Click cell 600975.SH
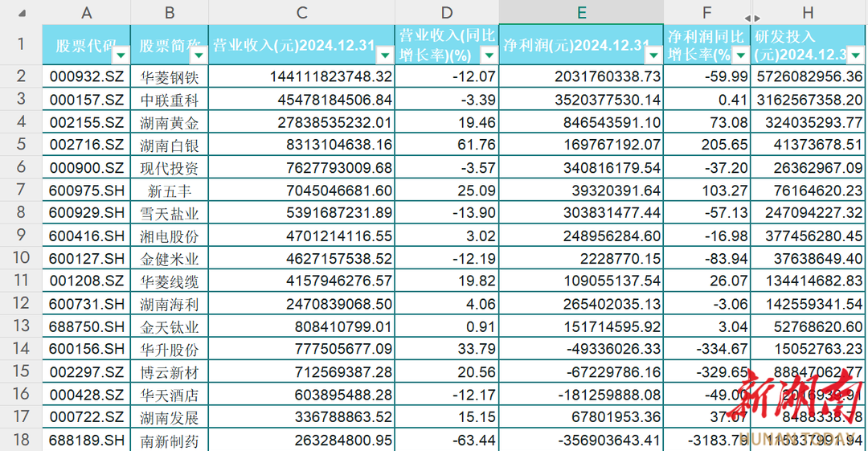The image size is (868, 451). point(86,190)
